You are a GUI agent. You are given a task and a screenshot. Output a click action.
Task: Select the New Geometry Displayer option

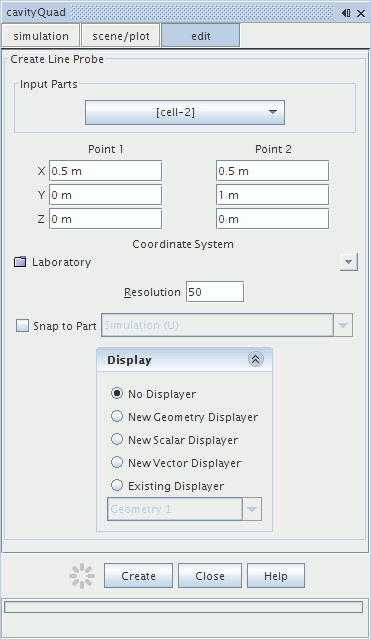coord(117,416)
